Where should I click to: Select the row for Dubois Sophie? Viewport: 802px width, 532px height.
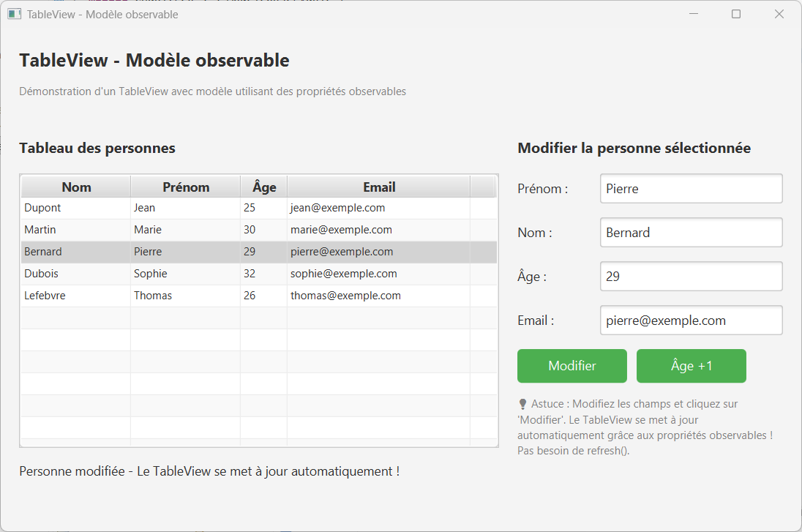pyautogui.click(x=146, y=273)
